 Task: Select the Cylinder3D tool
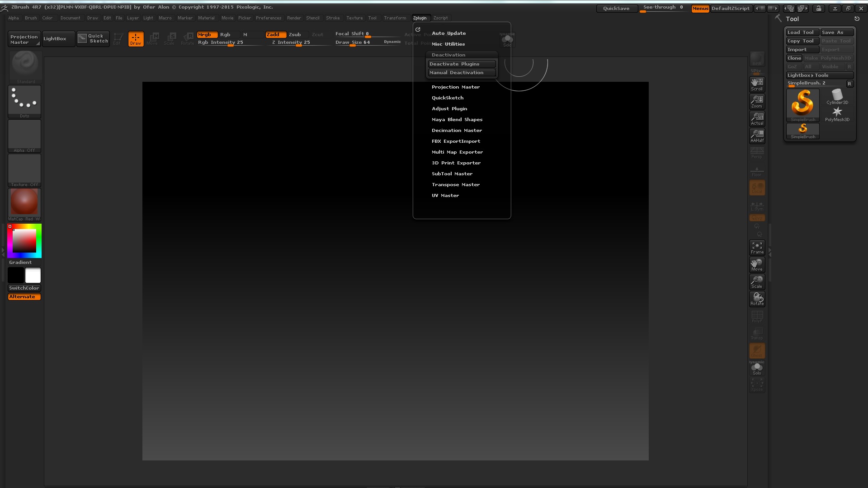coord(837,96)
